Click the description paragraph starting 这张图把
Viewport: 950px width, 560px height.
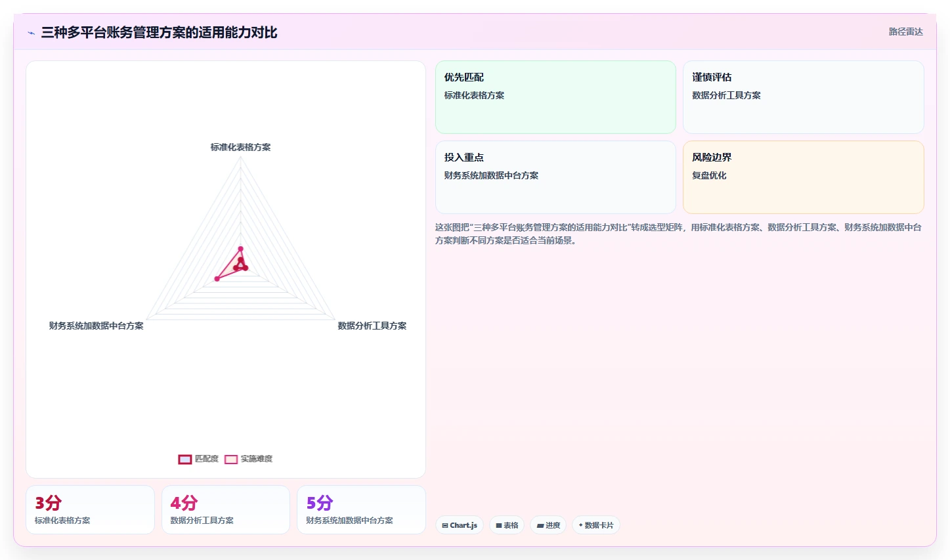pos(678,234)
